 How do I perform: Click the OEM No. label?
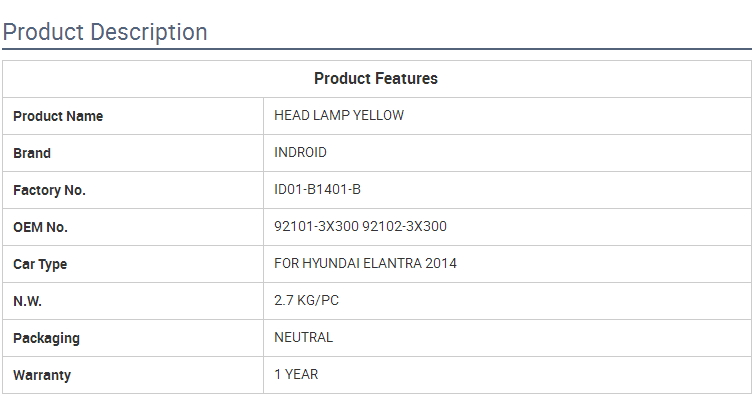[40, 227]
